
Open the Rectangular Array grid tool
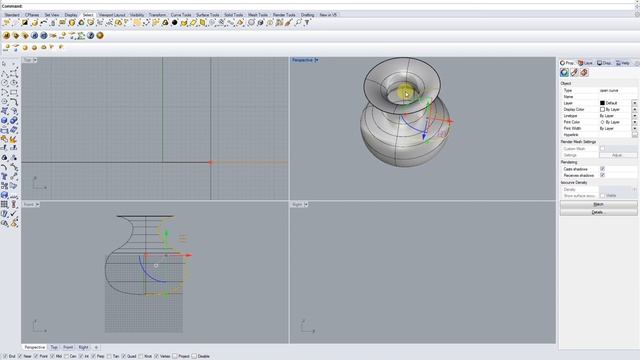tap(4, 204)
